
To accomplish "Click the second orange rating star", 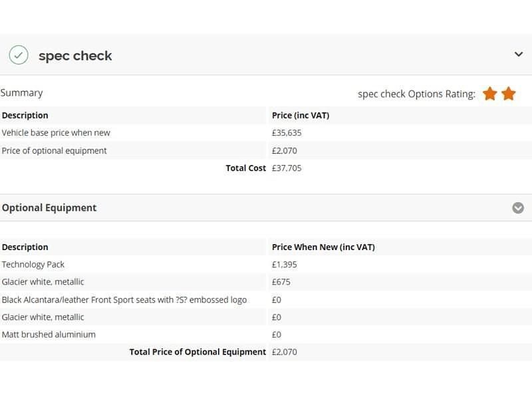I will click(x=509, y=94).
